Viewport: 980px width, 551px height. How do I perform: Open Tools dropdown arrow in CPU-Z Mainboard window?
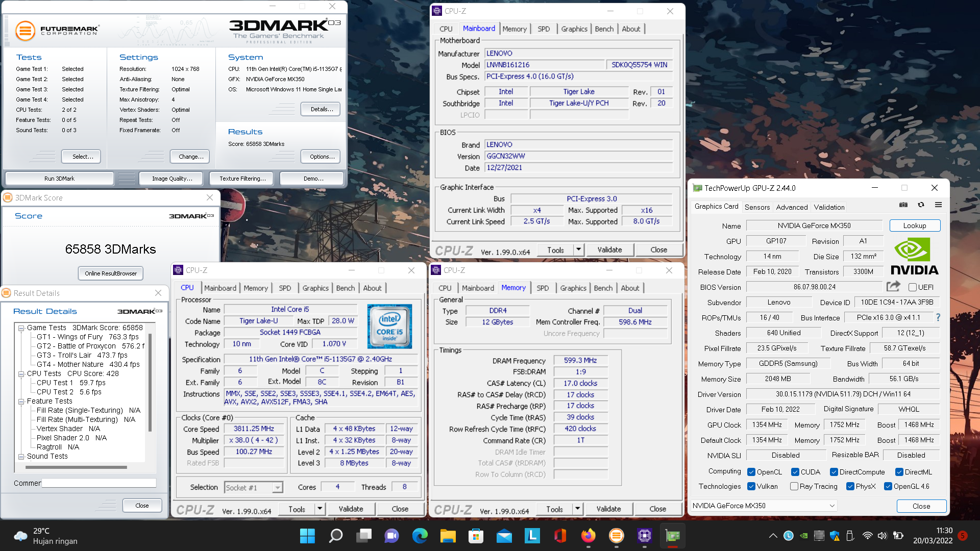[x=578, y=249]
